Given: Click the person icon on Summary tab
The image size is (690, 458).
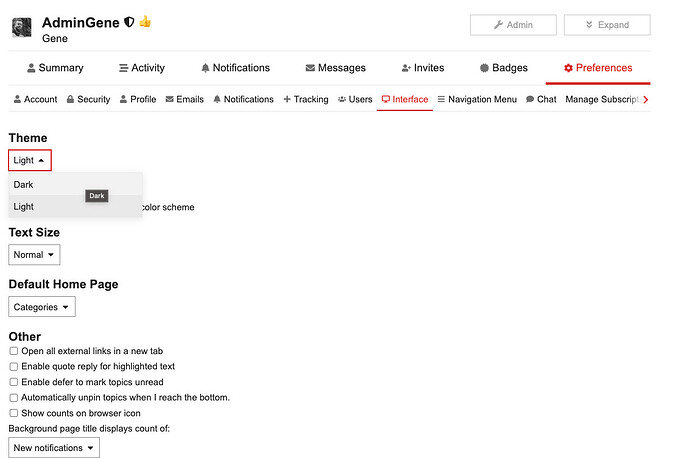Looking at the screenshot, I should [x=31, y=68].
